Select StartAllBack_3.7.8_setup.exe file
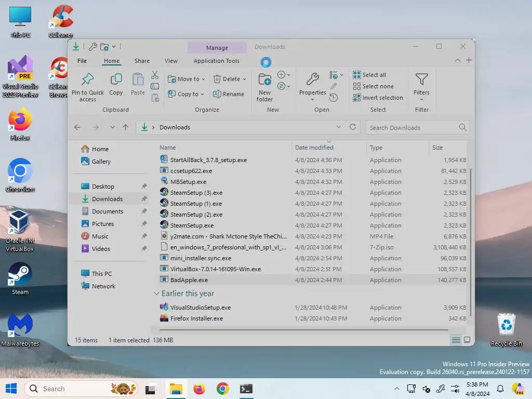The height and width of the screenshot is (399, 532). coord(312,160)
